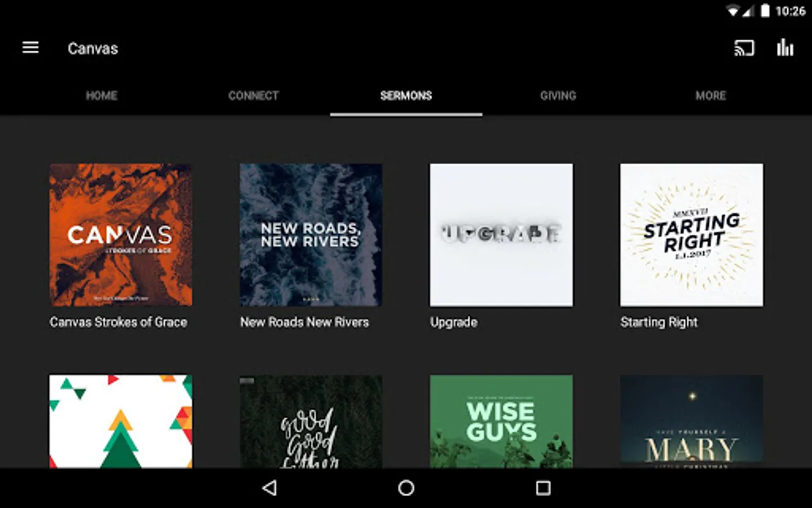The image size is (812, 508).
Task: Open New Roads New Rivers artwork
Action: (x=311, y=235)
